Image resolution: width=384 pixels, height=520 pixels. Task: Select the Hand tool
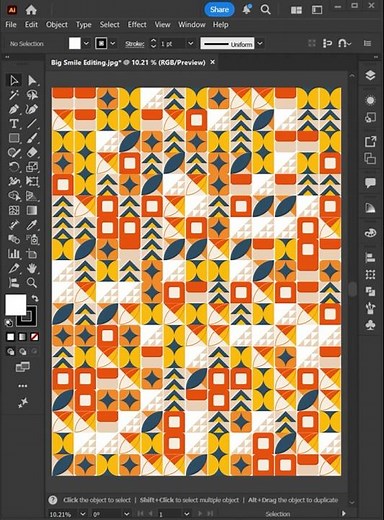click(x=32, y=268)
